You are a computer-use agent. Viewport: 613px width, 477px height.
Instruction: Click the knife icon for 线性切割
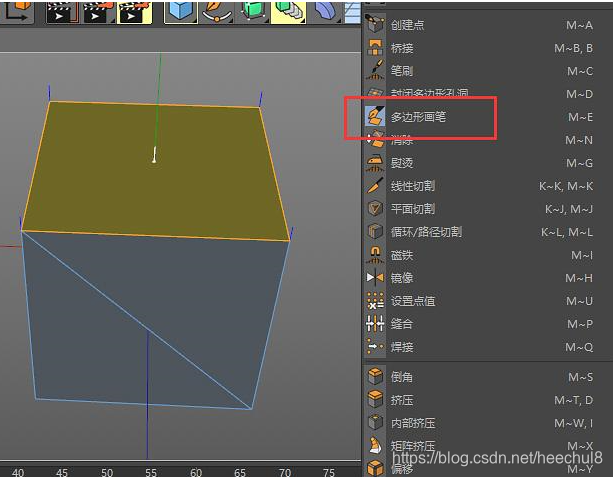[375, 186]
